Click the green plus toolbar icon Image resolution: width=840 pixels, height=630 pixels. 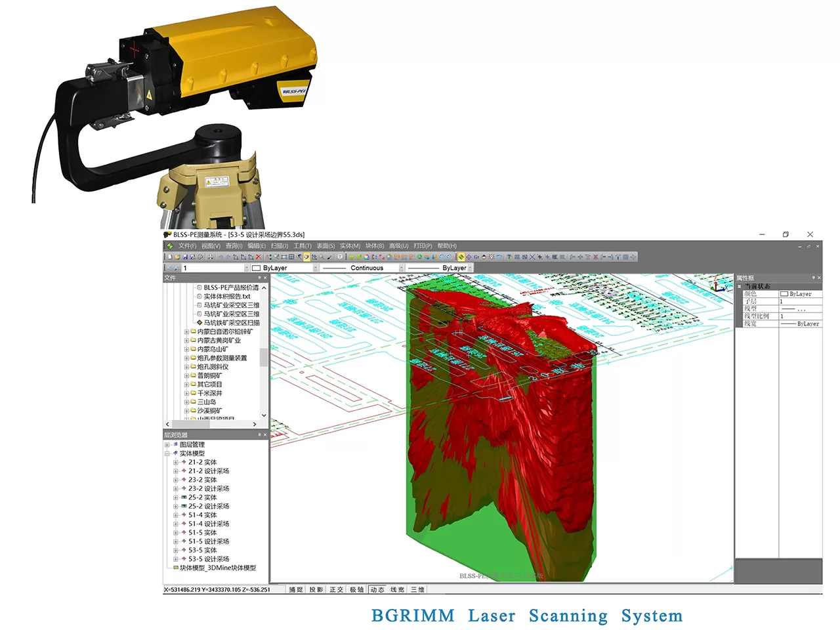click(352, 257)
